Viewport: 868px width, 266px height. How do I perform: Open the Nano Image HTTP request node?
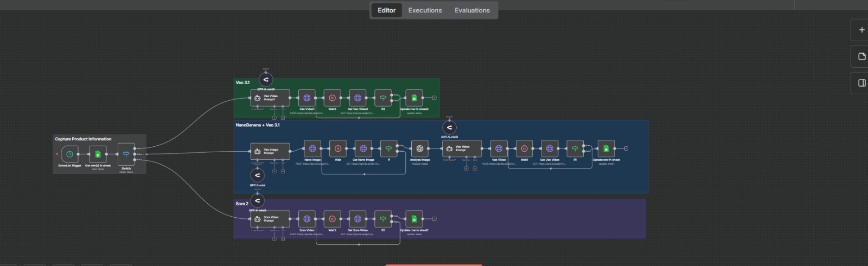point(312,148)
